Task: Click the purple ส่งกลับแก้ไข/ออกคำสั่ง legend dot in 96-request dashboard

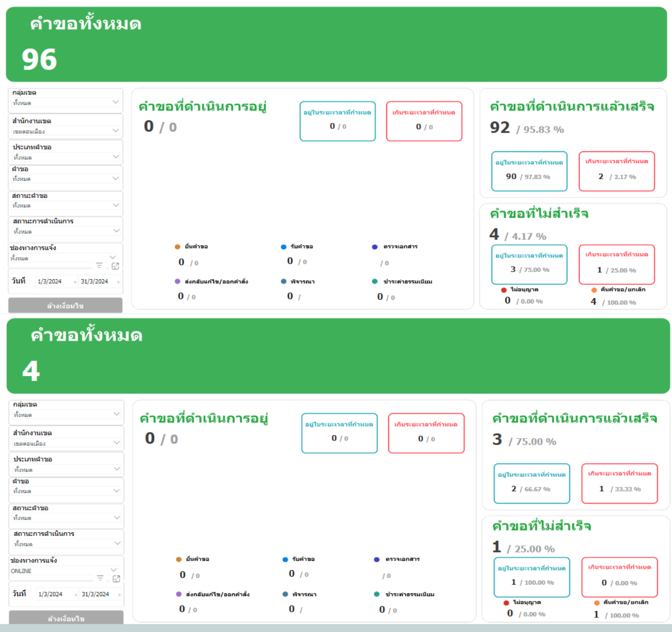Action: [x=177, y=282]
